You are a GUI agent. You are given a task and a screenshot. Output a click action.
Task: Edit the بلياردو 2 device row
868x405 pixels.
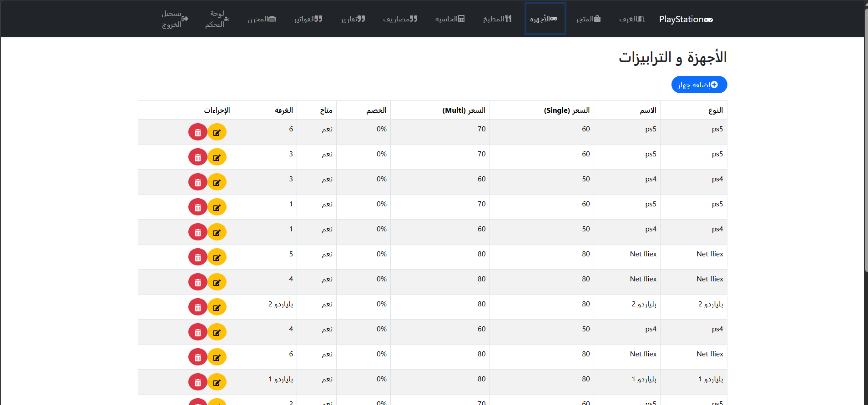pos(217,307)
